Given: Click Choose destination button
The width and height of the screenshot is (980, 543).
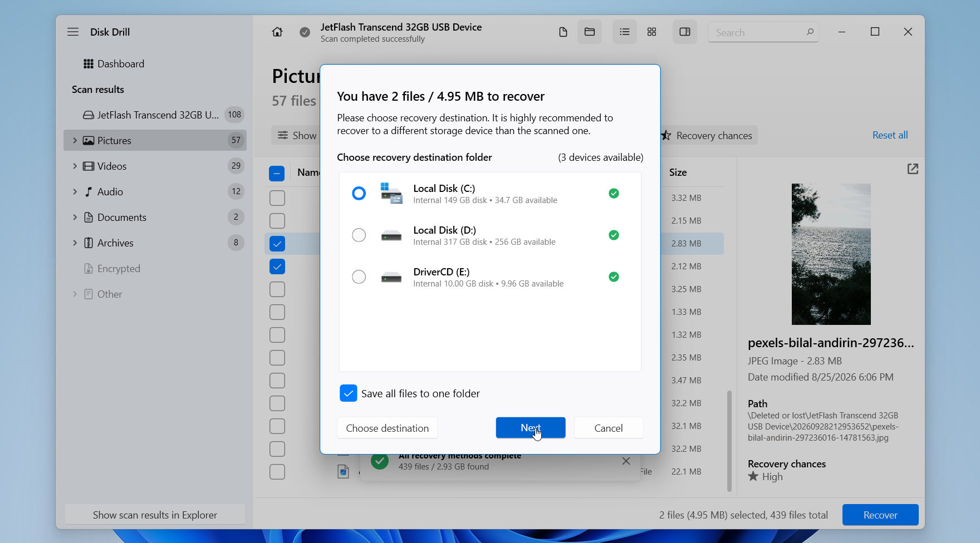Looking at the screenshot, I should pyautogui.click(x=388, y=428).
